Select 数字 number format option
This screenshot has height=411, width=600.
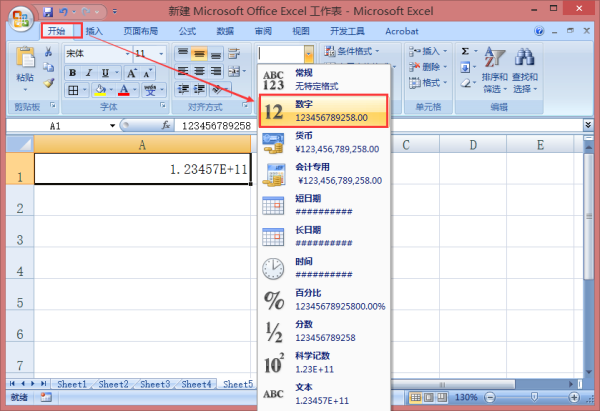(324, 111)
